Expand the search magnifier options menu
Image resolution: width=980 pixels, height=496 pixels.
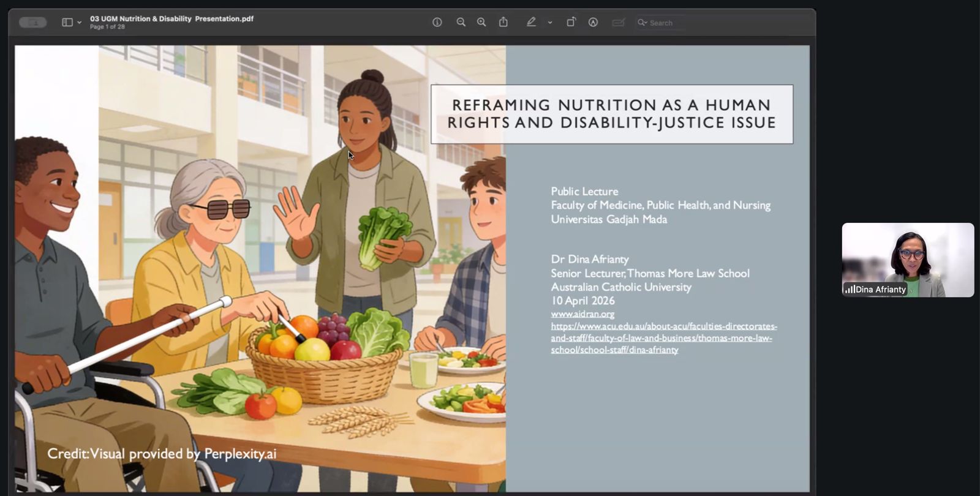coord(643,23)
